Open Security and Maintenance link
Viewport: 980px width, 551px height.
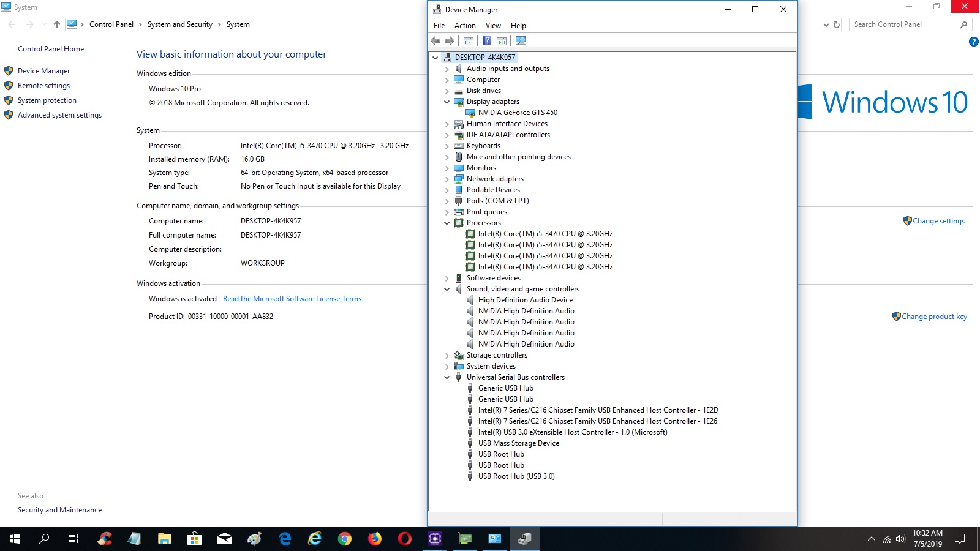tap(59, 510)
